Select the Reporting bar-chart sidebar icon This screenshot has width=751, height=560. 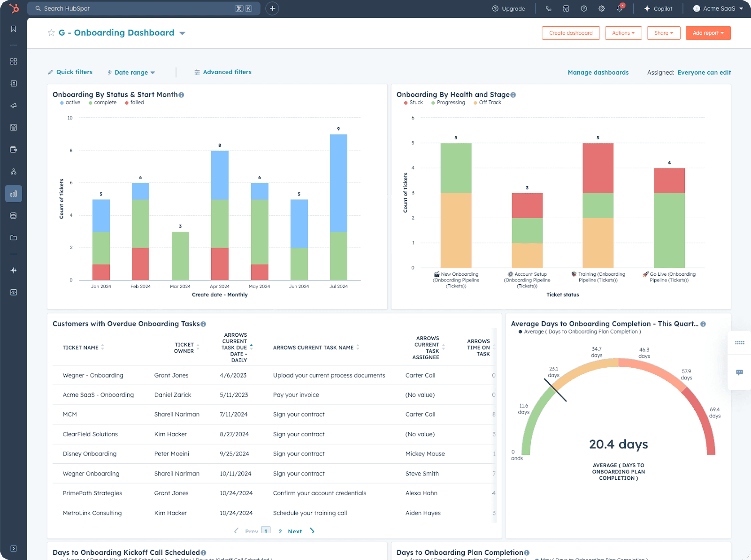14,194
